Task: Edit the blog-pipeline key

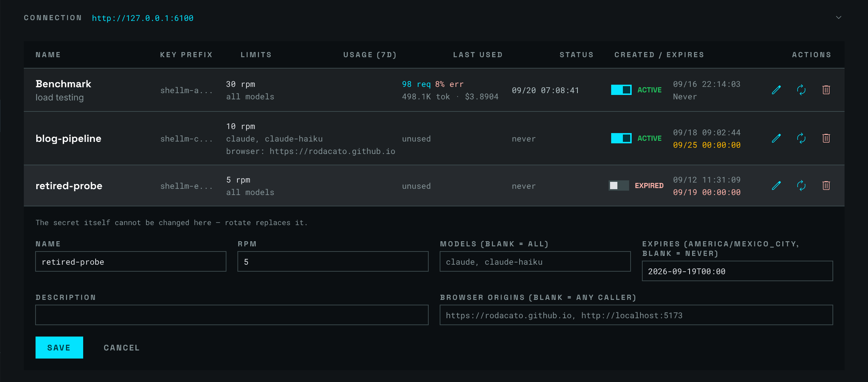Action: tap(776, 138)
